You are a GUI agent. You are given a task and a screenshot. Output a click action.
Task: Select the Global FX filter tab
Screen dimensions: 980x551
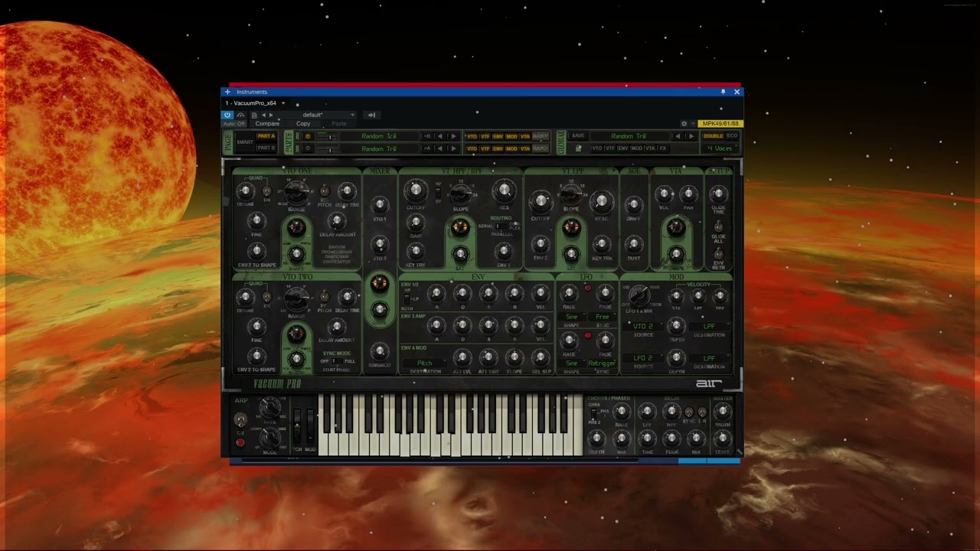663,148
